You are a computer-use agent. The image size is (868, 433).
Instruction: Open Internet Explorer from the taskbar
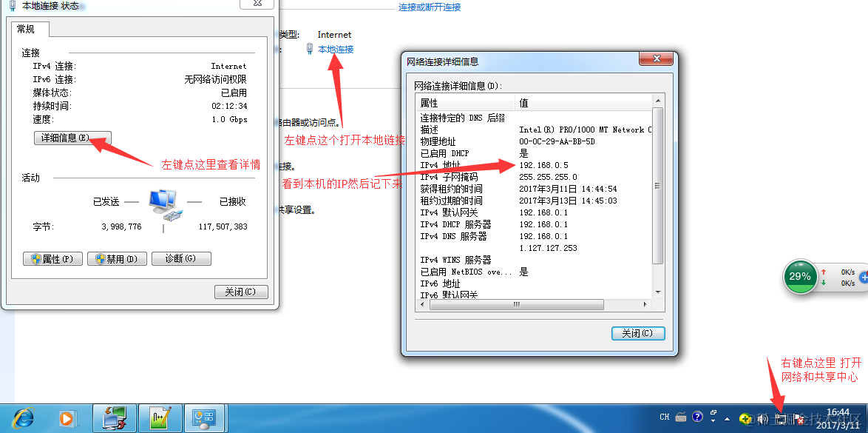pos(22,418)
